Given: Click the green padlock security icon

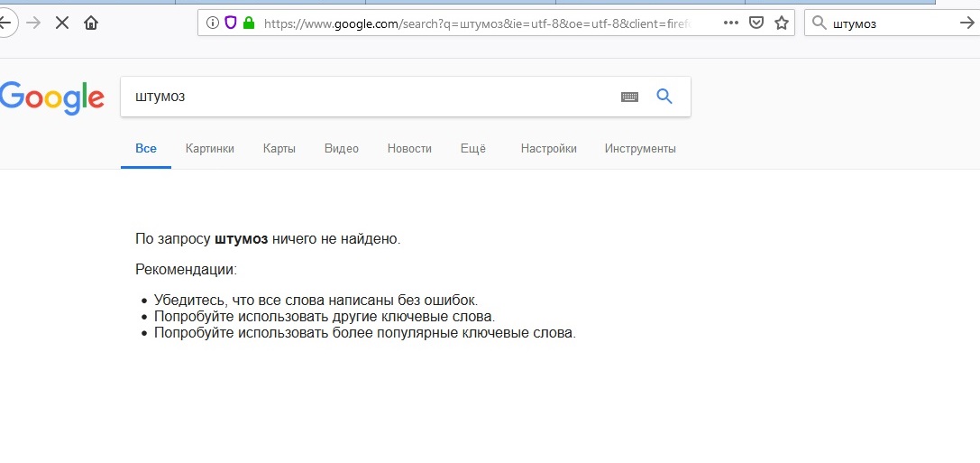Looking at the screenshot, I should [x=249, y=23].
